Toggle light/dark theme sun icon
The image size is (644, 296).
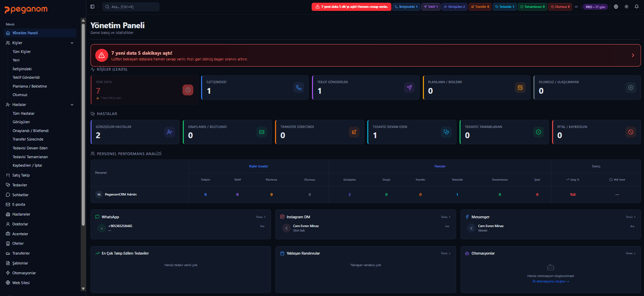pos(626,7)
